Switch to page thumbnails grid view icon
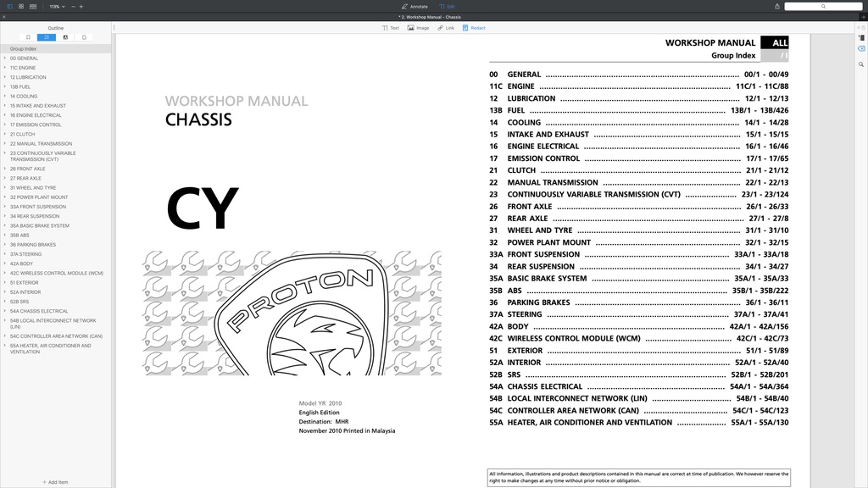This screenshot has height=488, width=868. (x=20, y=5)
